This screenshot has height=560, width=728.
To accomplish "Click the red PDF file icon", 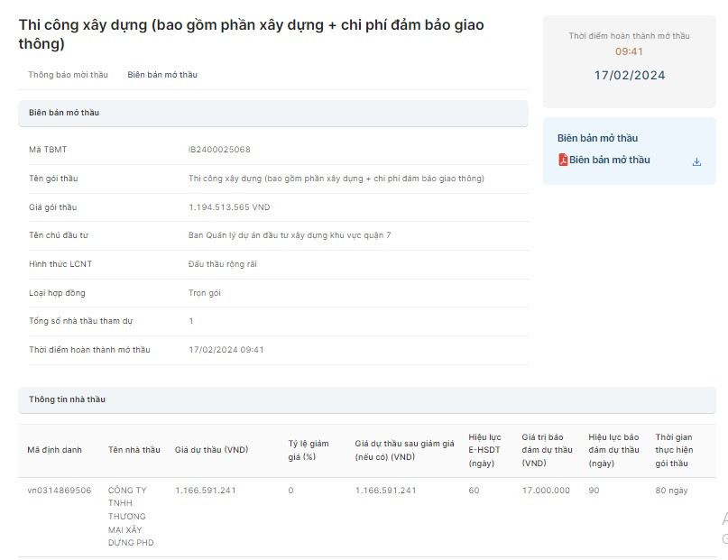I will click(x=563, y=161).
